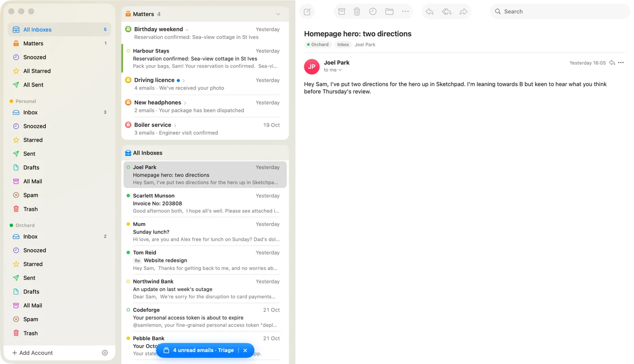Open toolbar more actions ellipsis
The width and height of the screenshot is (634, 364).
pyautogui.click(x=405, y=12)
